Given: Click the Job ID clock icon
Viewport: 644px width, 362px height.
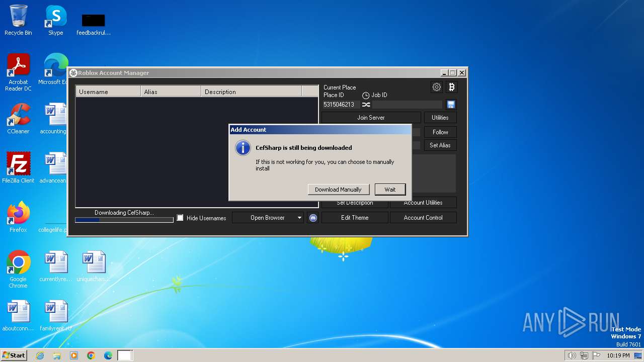Looking at the screenshot, I should coord(366,95).
